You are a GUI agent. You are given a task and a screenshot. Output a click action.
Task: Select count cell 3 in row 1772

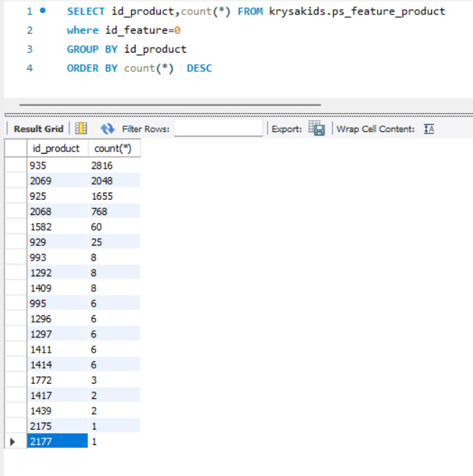click(115, 380)
